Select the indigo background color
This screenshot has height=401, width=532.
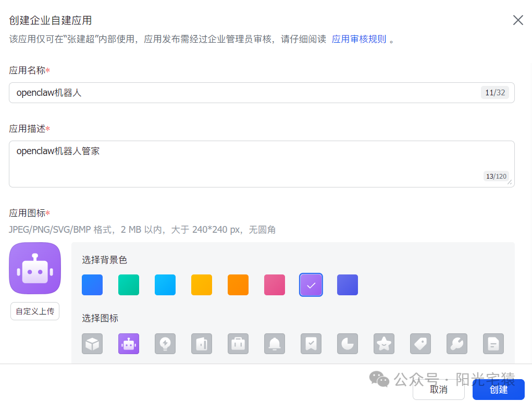348,285
